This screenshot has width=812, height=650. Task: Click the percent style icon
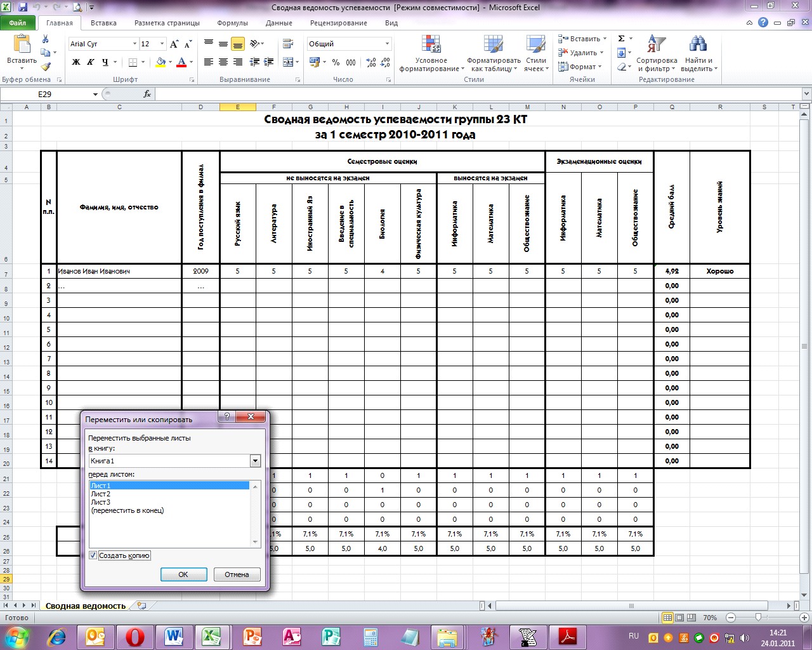tap(336, 62)
